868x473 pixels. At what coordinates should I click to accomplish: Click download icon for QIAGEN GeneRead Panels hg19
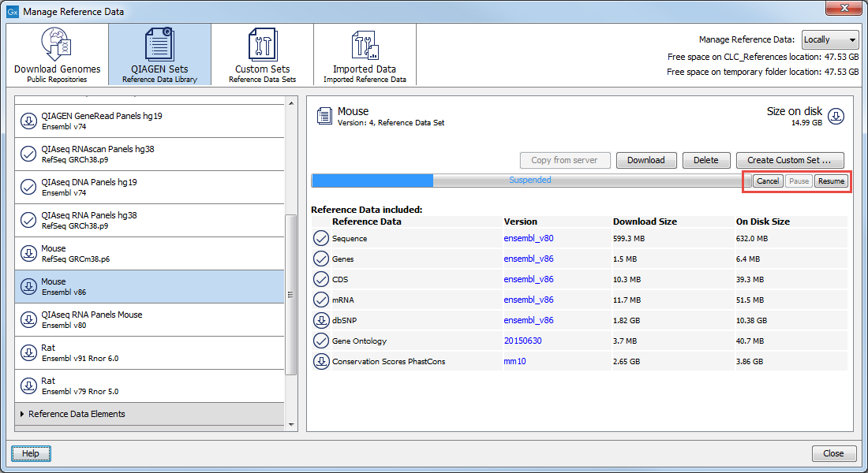28,121
